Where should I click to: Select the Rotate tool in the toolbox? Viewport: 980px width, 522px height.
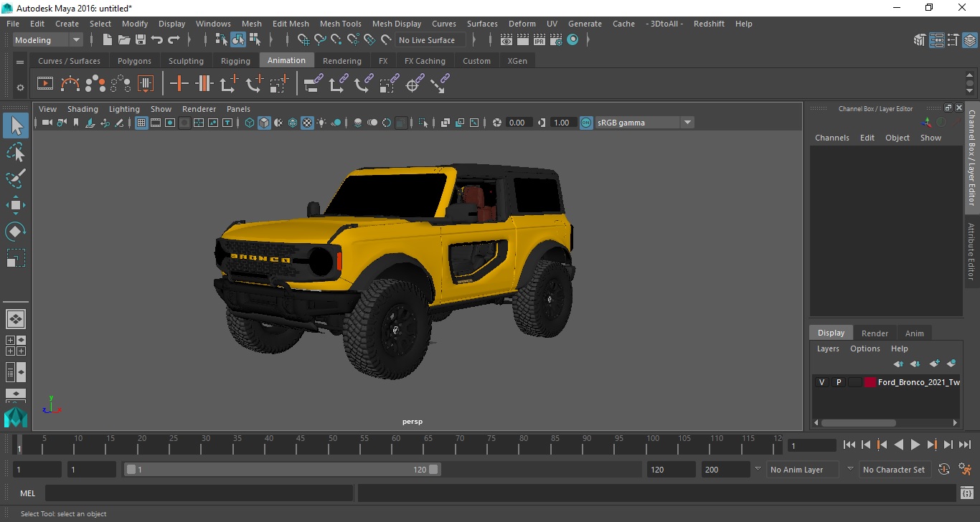(16, 232)
